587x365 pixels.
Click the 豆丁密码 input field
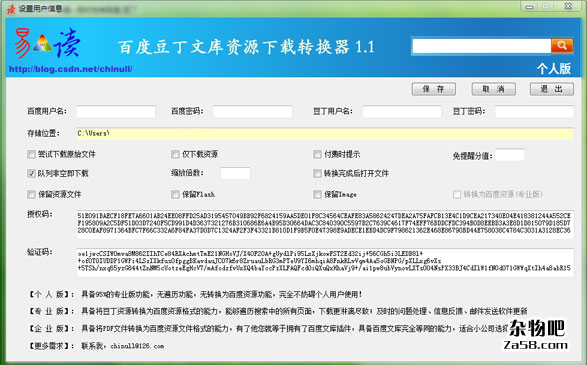pyautogui.click(x=534, y=112)
